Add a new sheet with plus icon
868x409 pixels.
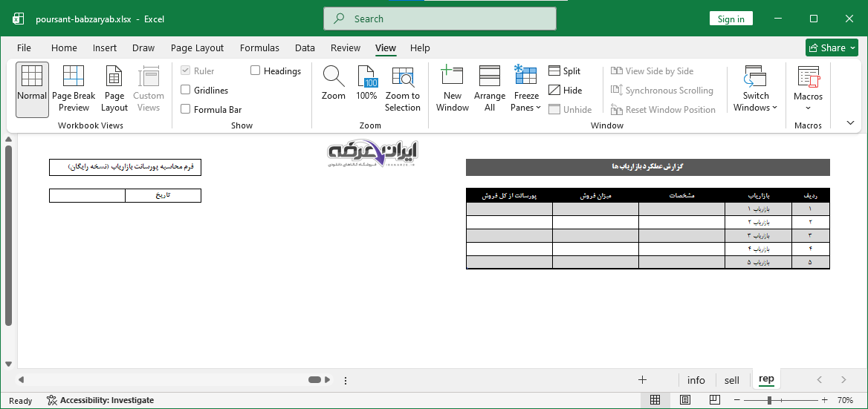pos(642,380)
